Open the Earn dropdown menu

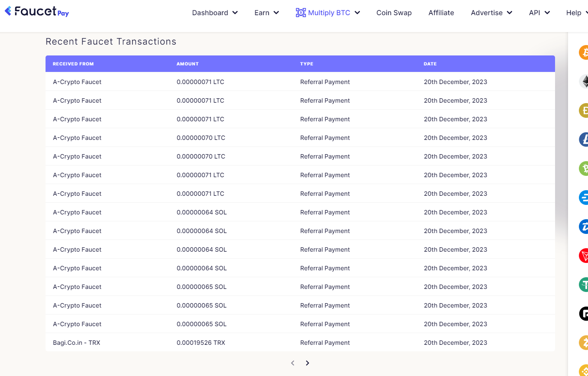pyautogui.click(x=266, y=13)
